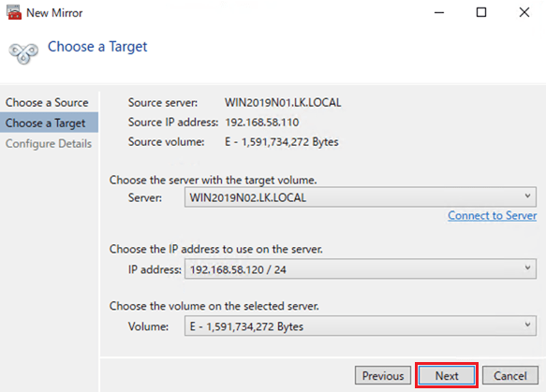Viewport: 546px width, 392px height.
Task: Click the Source server value WIN2019N01.LK.LOCAL
Action: (283, 103)
